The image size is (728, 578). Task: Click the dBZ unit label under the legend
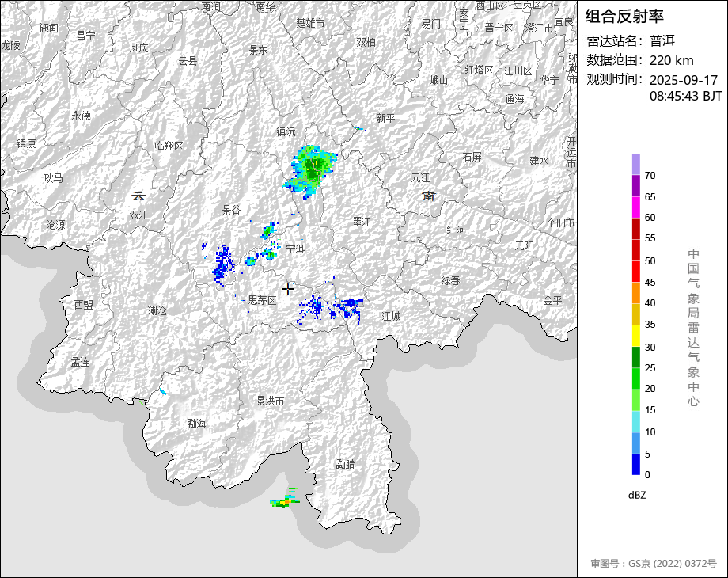(x=637, y=495)
